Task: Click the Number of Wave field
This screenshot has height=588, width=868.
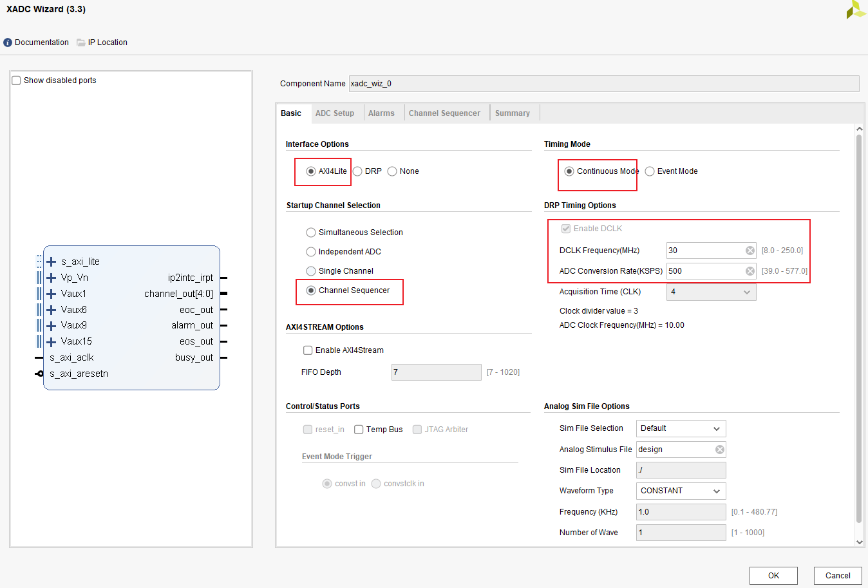Action: coord(681,533)
